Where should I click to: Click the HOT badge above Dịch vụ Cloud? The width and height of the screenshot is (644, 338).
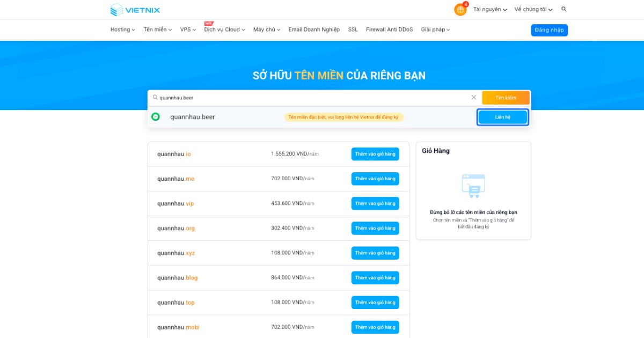pyautogui.click(x=209, y=24)
